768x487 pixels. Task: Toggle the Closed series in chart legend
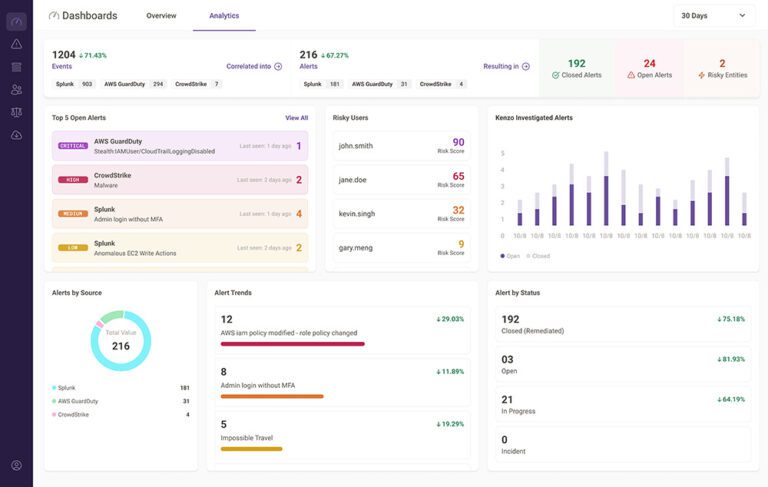[537, 256]
